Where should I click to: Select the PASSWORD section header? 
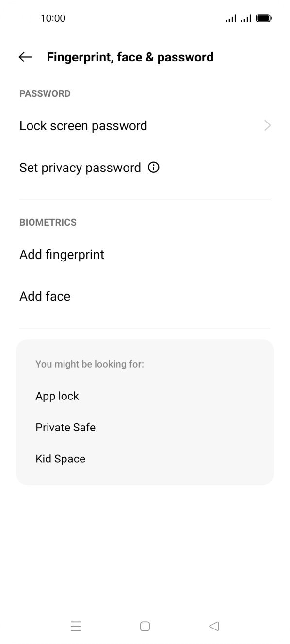point(45,93)
